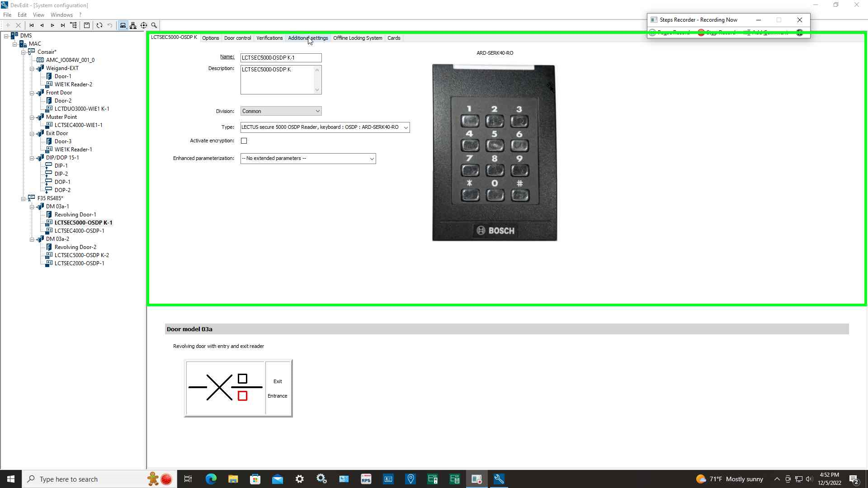
Task: Switch to the Door control tab
Action: coord(237,38)
